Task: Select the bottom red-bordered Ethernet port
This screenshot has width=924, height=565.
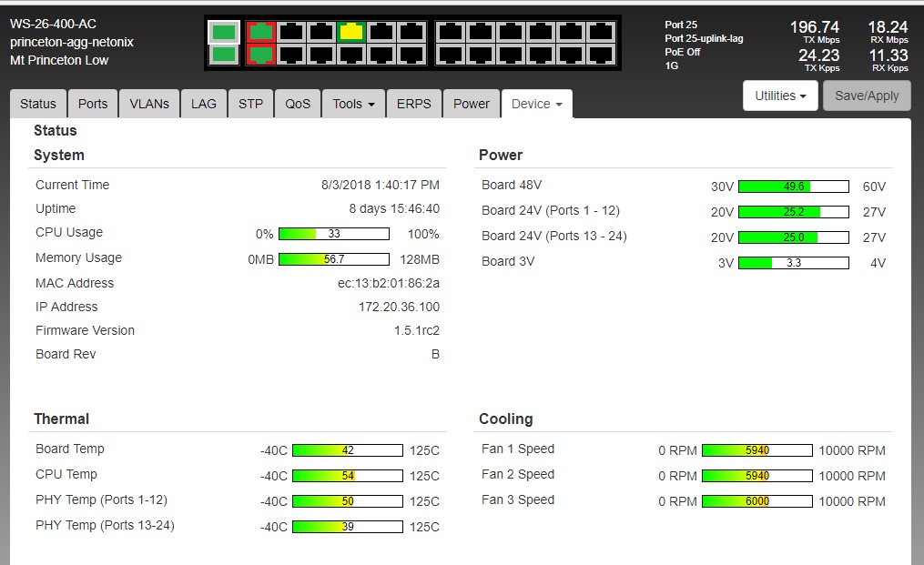Action: click(x=262, y=55)
